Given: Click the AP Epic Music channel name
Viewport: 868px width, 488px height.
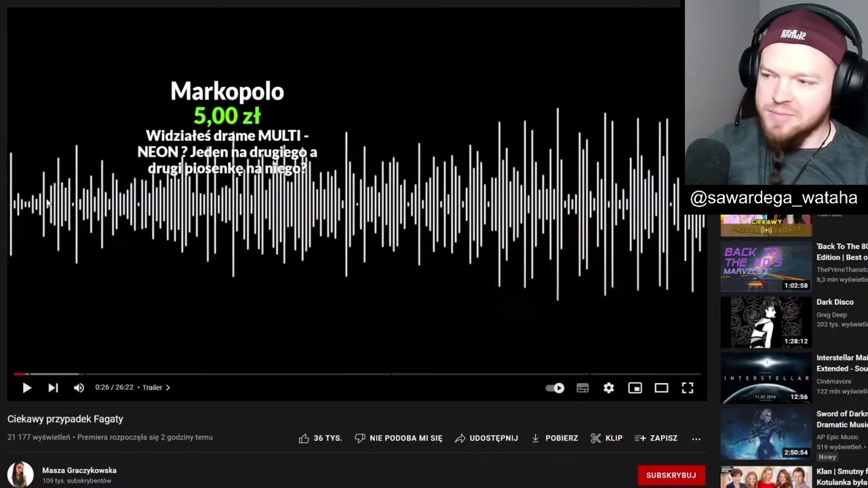Looking at the screenshot, I should tap(837, 437).
